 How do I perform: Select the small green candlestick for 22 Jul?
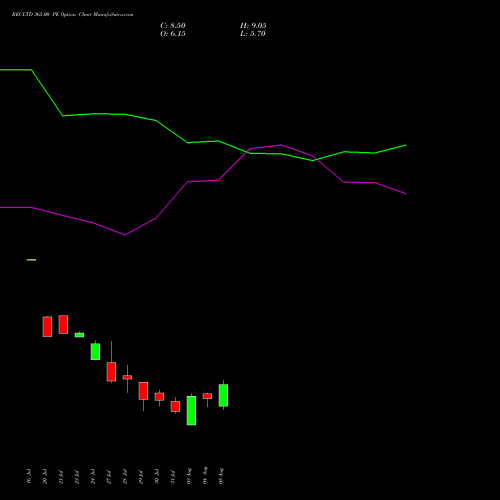coord(79,335)
